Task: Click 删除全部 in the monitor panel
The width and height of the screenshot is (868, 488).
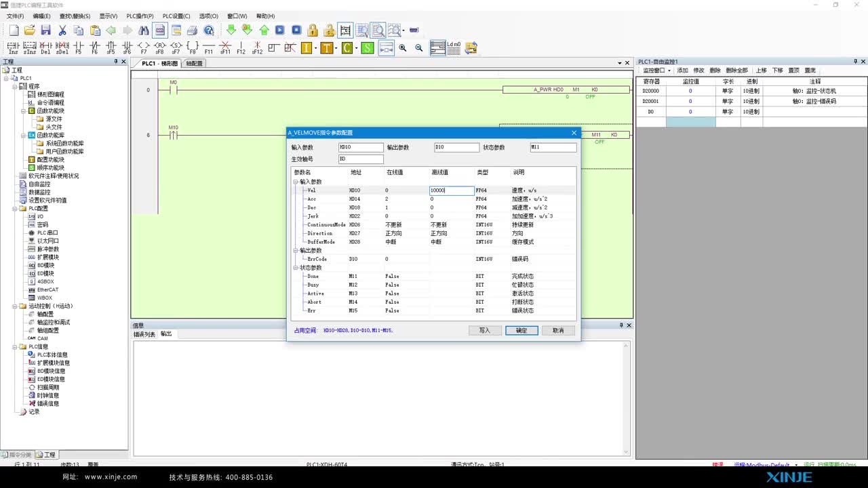Action: pos(737,70)
